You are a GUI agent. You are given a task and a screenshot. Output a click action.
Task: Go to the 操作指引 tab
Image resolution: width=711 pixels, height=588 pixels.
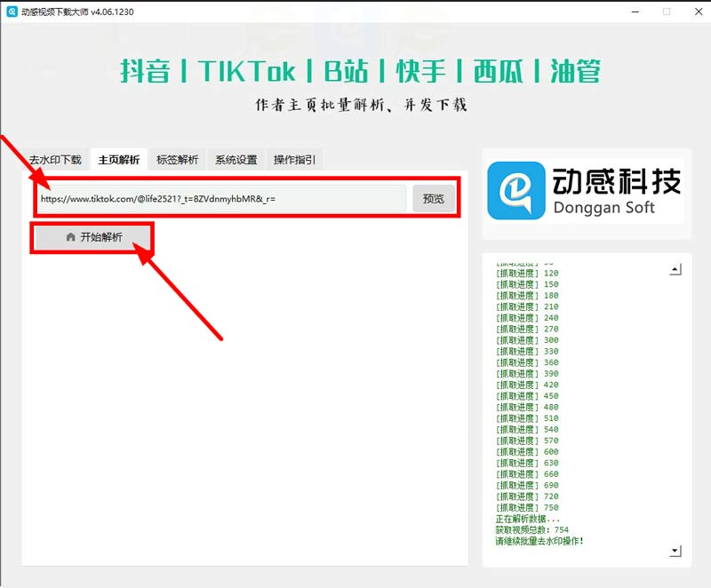(295, 160)
